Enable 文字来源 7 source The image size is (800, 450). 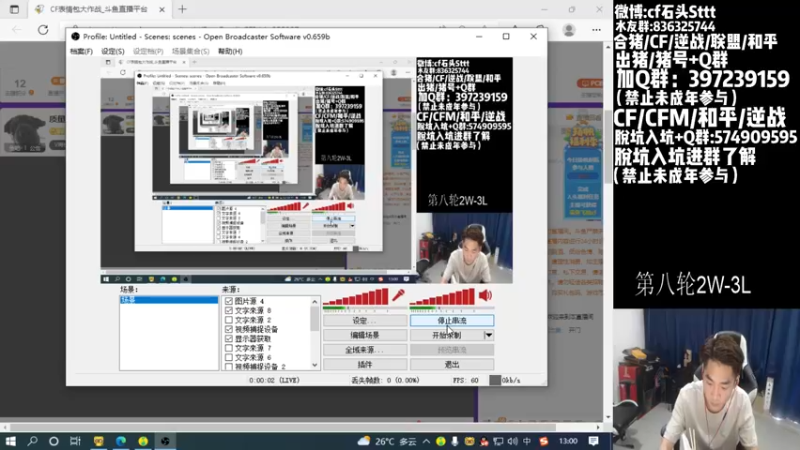(229, 348)
